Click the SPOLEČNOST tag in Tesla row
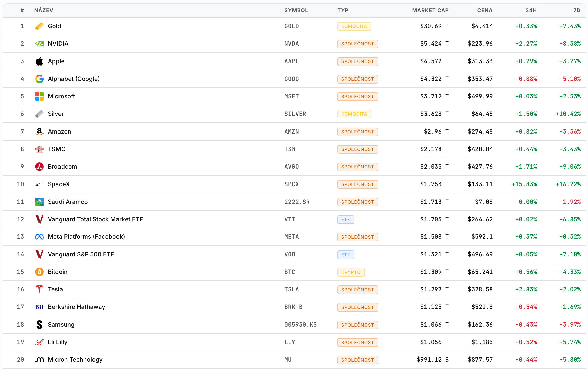Screen dimensions: 588x371 click(358, 290)
